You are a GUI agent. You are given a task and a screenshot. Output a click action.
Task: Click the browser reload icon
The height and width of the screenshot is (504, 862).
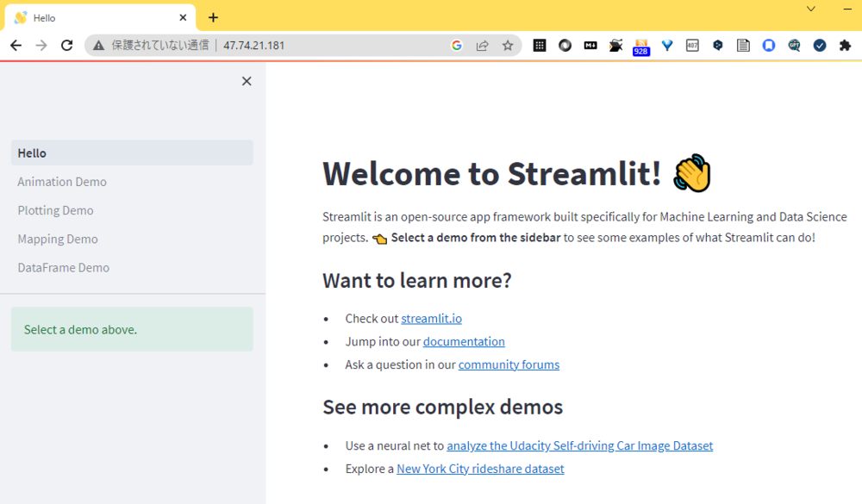tap(66, 46)
